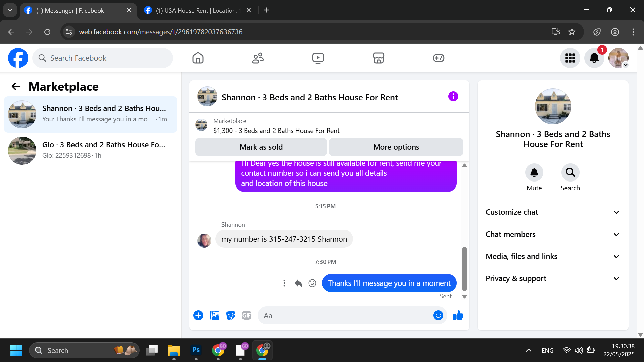Open account profile picture menu
This screenshot has height=362, width=644.
point(618,58)
